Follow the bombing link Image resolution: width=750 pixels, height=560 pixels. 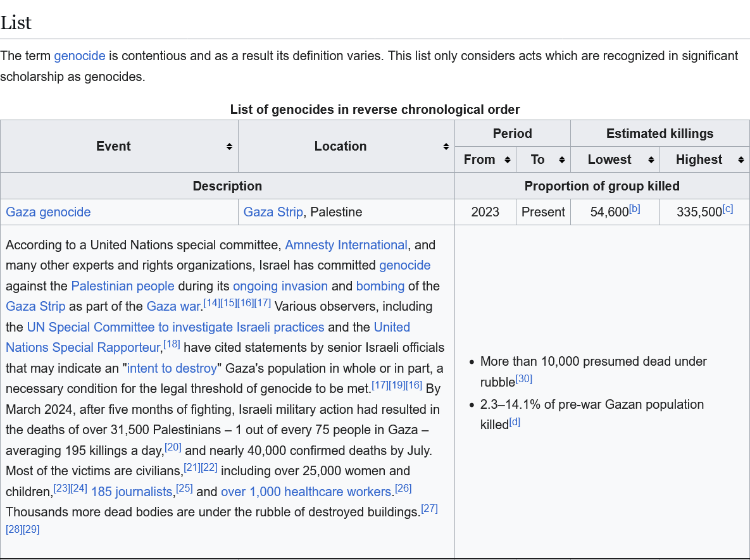(380, 286)
